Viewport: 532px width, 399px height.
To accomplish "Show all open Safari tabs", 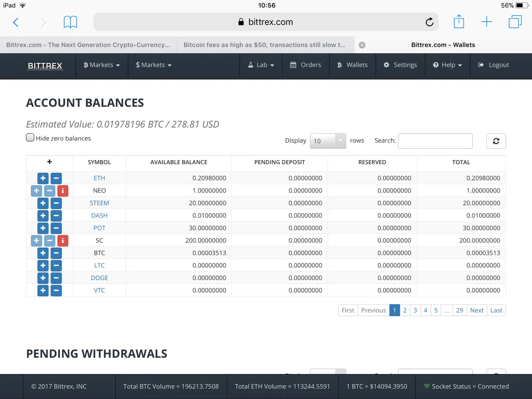I will (x=515, y=22).
